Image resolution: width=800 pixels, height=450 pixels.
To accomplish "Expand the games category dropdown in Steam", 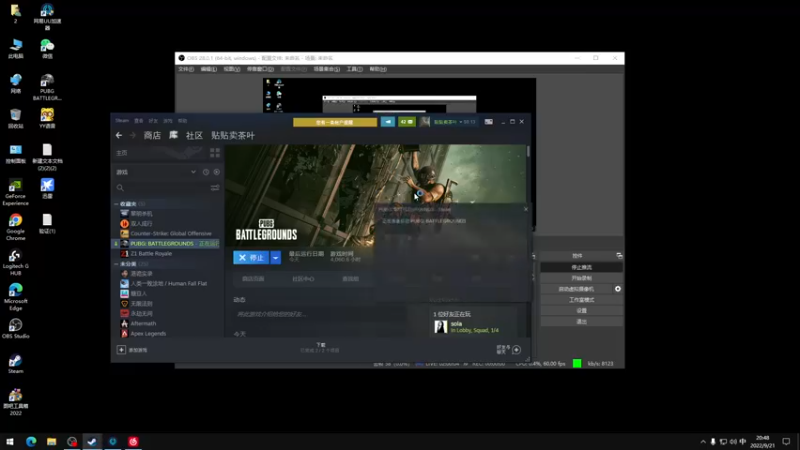I will (193, 172).
